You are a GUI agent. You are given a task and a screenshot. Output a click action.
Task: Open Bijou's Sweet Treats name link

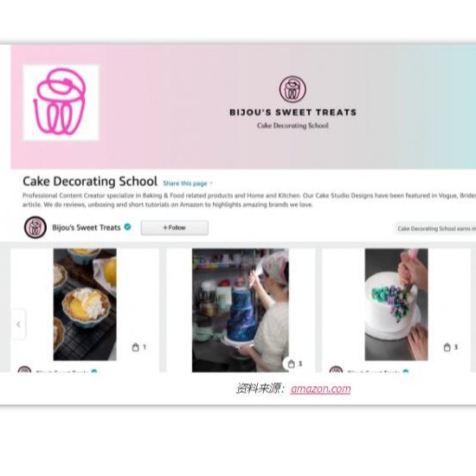click(87, 228)
